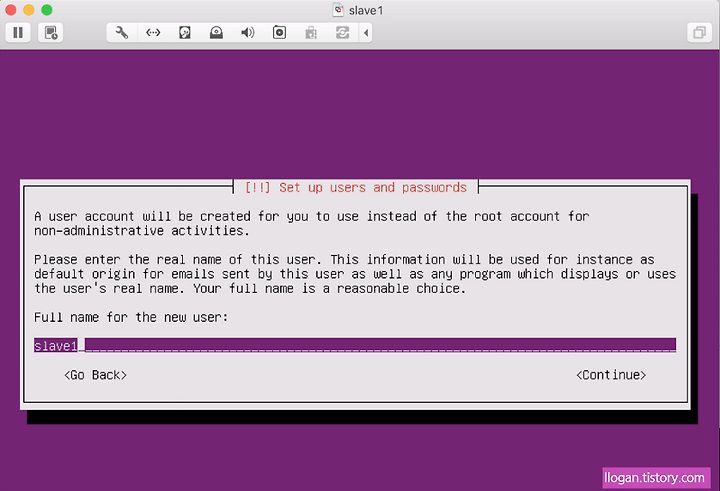
Task: Focus the full name input field
Action: 355,345
